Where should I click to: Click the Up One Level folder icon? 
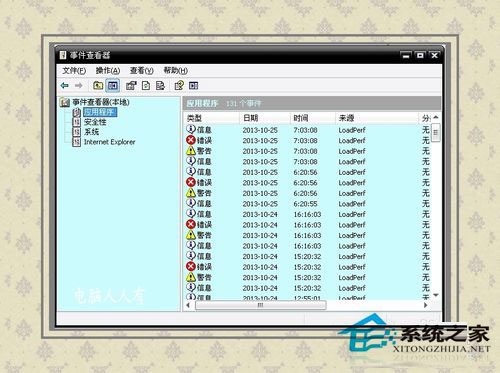(x=98, y=86)
